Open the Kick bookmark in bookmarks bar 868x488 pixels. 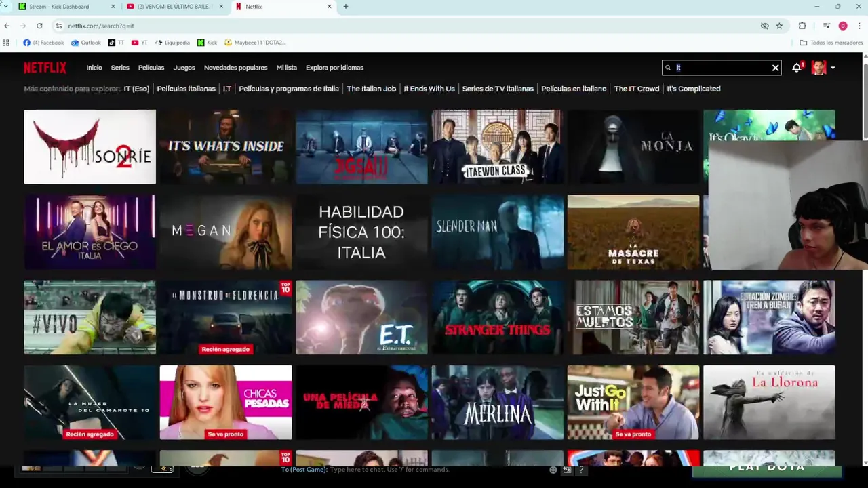coord(208,43)
